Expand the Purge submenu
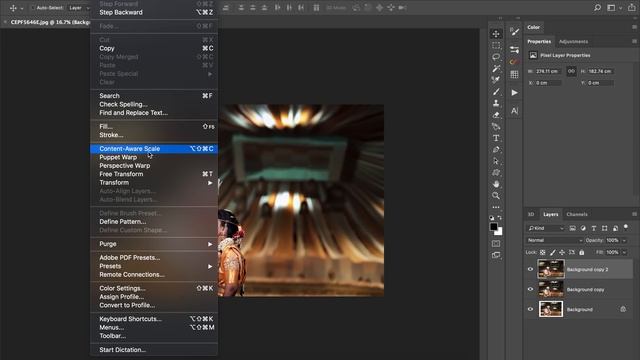640x360 pixels. (154, 244)
